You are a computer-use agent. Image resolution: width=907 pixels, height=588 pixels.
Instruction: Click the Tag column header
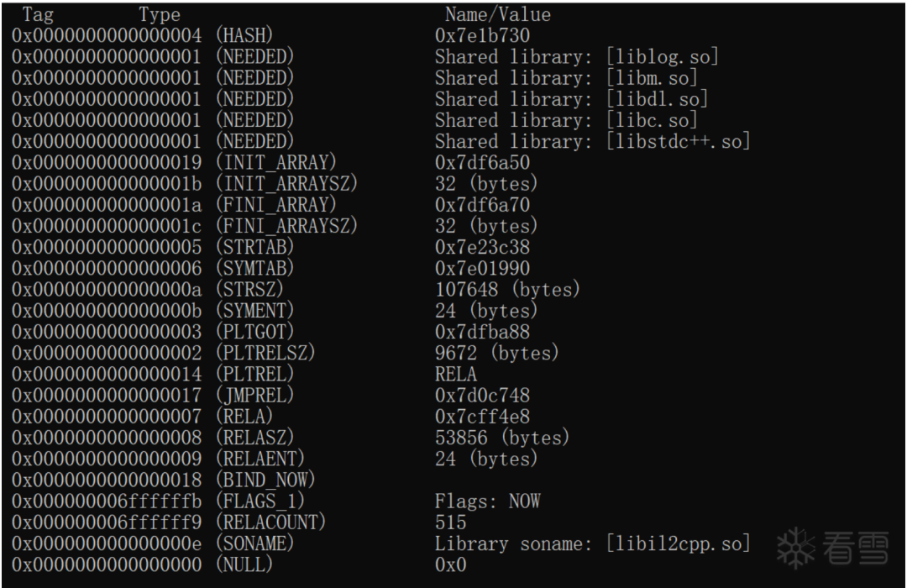point(38,14)
